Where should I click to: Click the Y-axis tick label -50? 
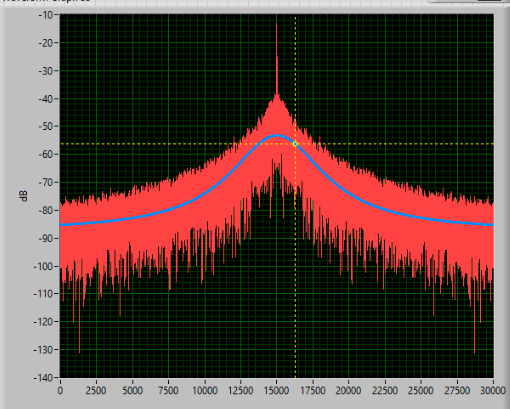[45, 127]
